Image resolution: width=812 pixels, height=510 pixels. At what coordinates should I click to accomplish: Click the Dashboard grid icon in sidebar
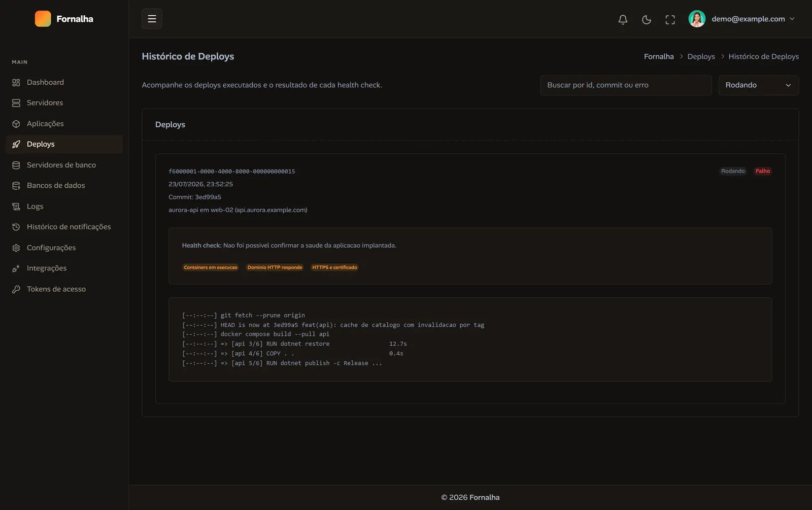point(16,82)
